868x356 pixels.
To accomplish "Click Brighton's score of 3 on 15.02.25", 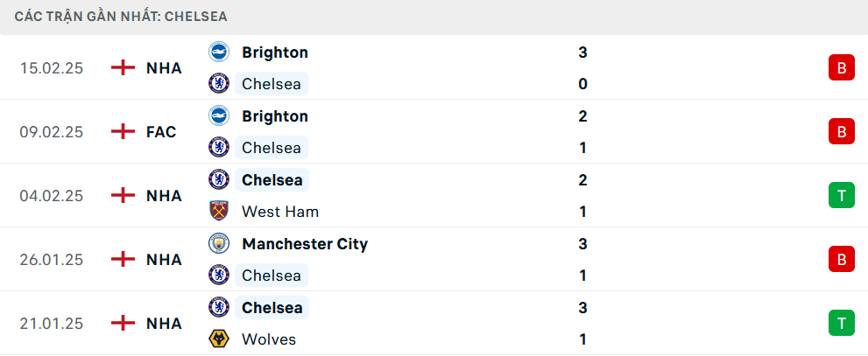I will 582,52.
